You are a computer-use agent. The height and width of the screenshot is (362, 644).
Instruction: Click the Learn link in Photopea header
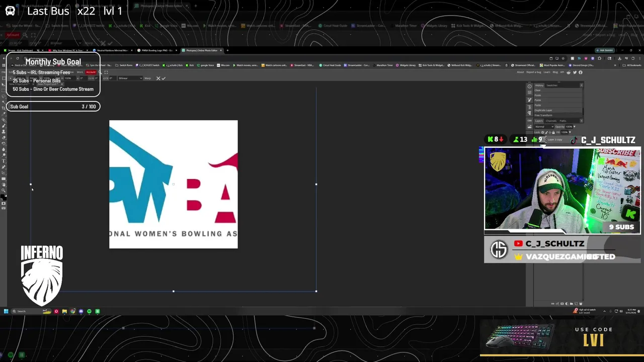tap(547, 72)
